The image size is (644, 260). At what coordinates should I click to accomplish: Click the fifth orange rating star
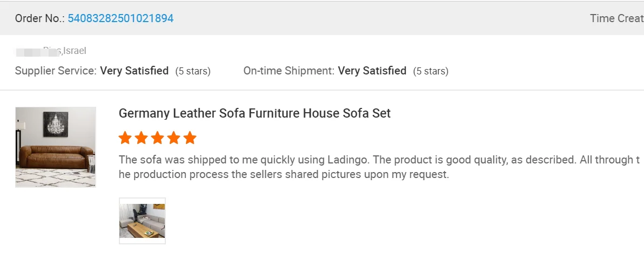[x=190, y=138]
